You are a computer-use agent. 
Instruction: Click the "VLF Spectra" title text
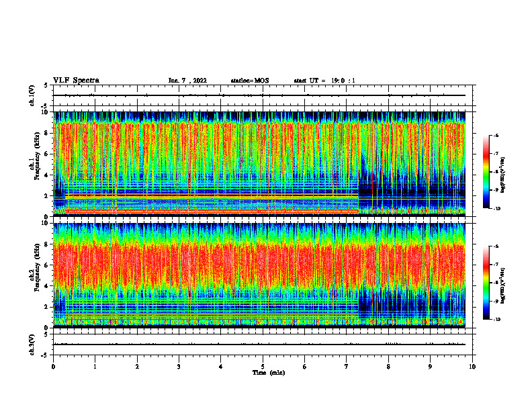point(77,80)
